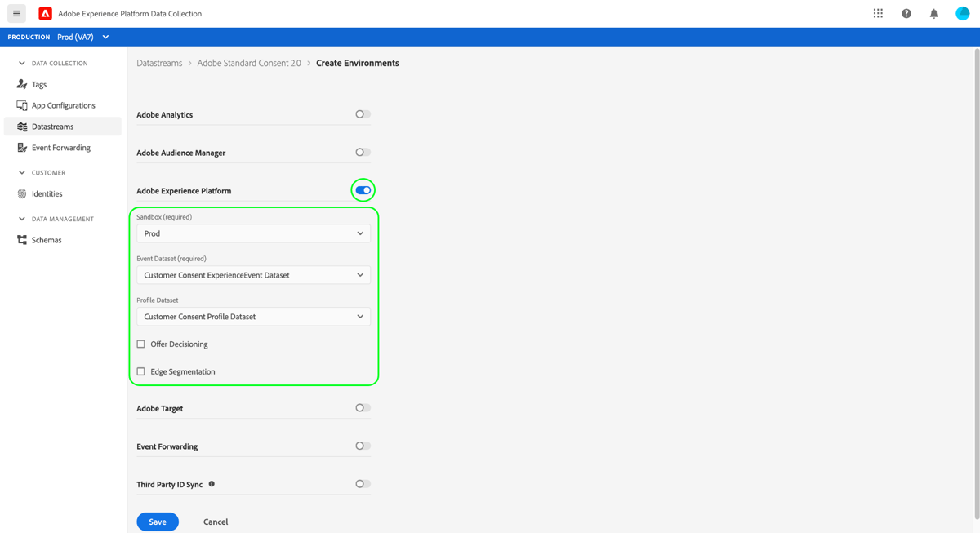
Task: Click the Save button
Action: click(x=158, y=521)
